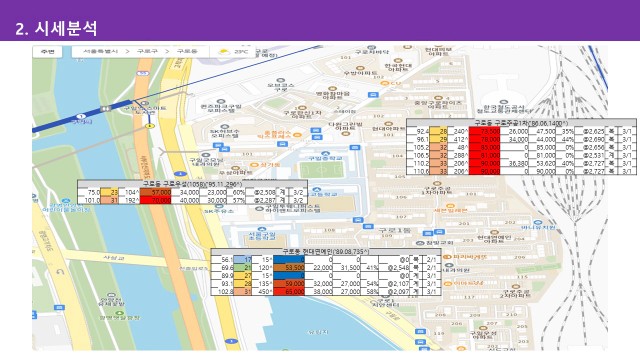
Task: Click the 구일중학교 school marker
Action: point(325,153)
